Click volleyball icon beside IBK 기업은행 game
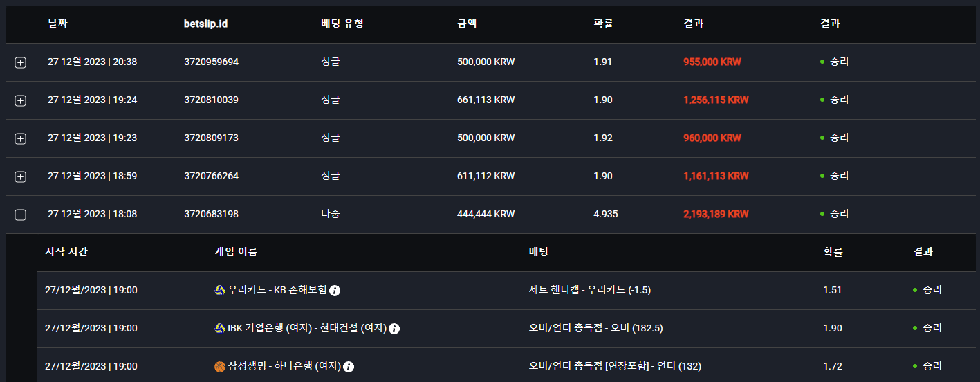The height and width of the screenshot is (382, 980). (x=220, y=328)
